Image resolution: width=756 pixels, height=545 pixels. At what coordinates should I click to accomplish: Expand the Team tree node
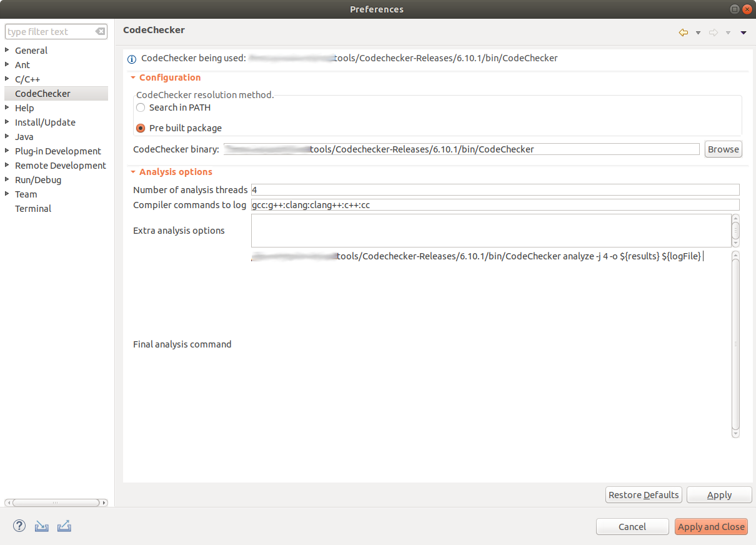click(7, 194)
